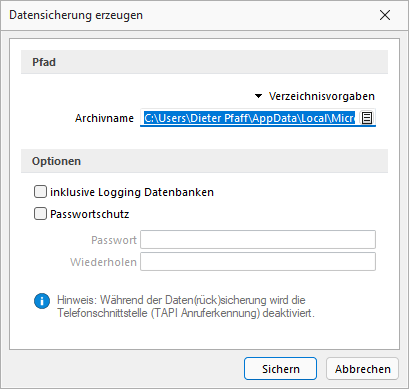Image resolution: width=409 pixels, height=389 pixels.
Task: Click the Passwortschutz label text
Action: pos(90,214)
